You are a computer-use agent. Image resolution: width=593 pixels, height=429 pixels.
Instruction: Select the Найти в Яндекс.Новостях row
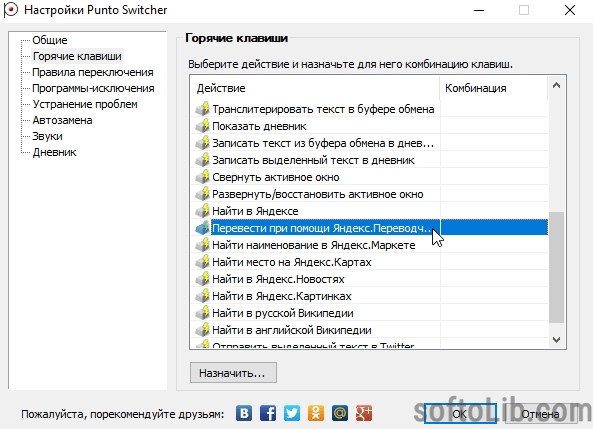[369, 279]
